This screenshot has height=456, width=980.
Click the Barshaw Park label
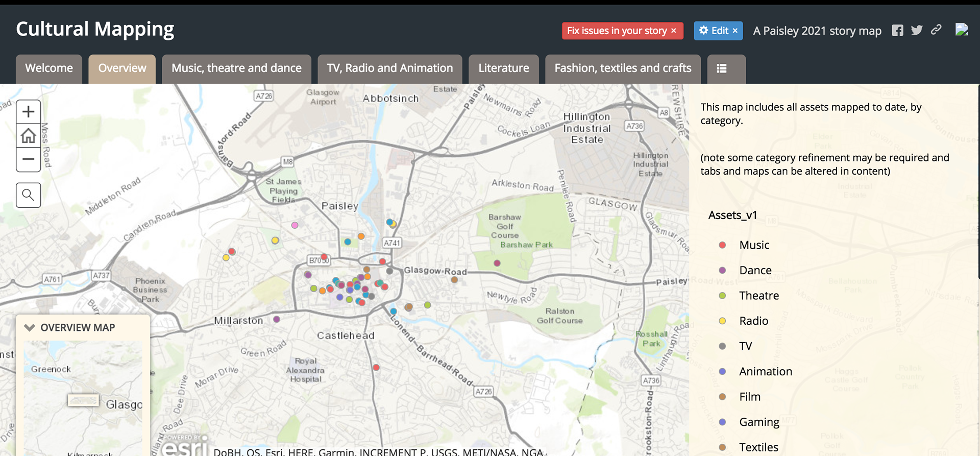(527, 245)
